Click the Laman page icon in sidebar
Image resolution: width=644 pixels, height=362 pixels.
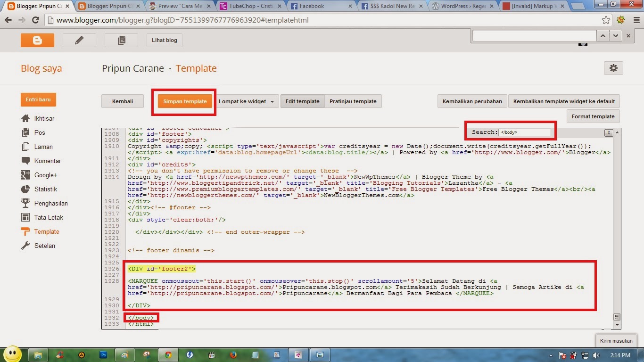(x=25, y=147)
